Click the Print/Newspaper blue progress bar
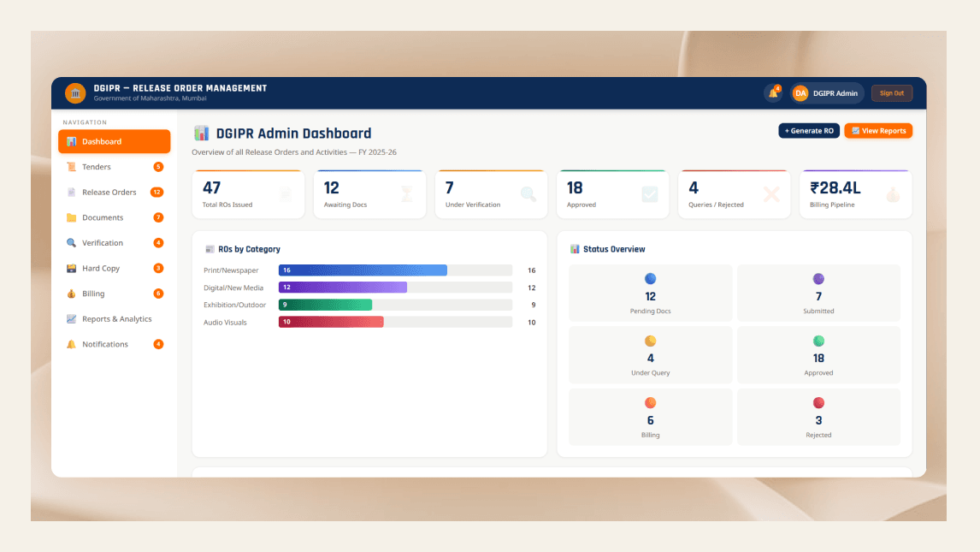 tap(363, 270)
